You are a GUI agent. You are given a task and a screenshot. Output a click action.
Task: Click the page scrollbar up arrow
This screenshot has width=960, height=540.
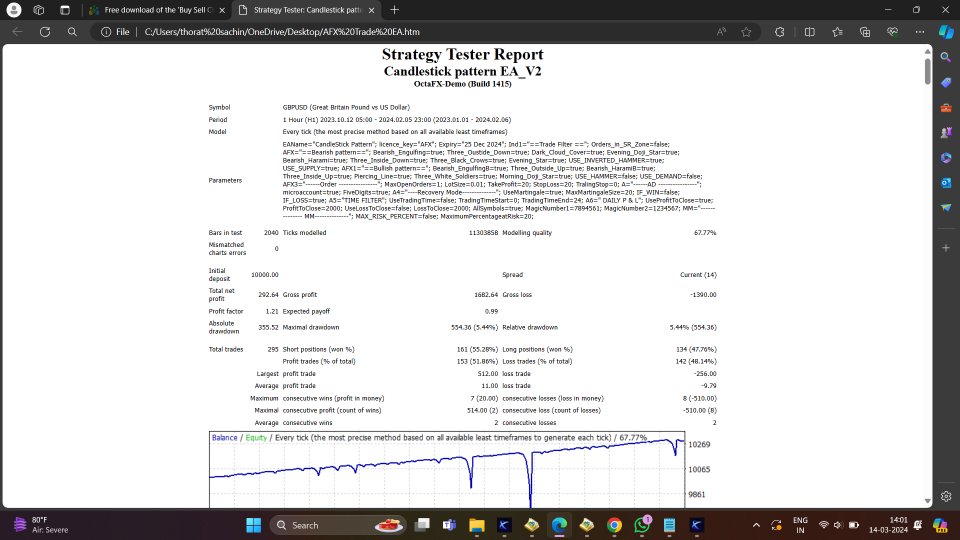point(927,51)
